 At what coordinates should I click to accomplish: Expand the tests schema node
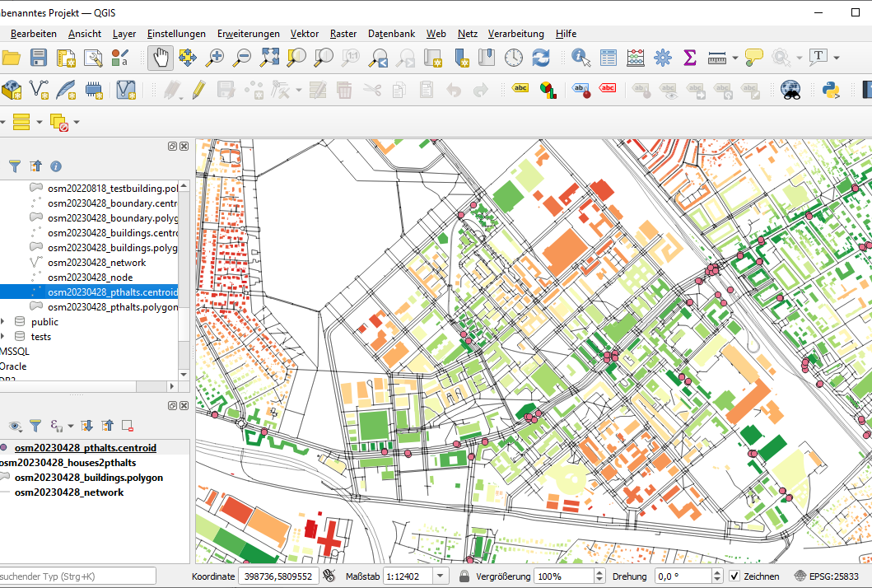(x=3, y=337)
